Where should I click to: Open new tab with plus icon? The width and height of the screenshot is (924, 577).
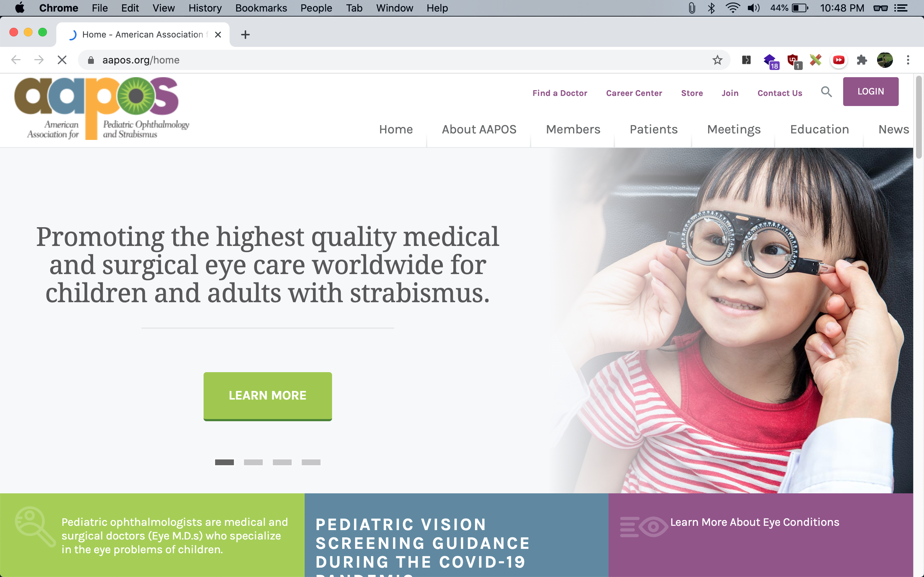click(245, 35)
